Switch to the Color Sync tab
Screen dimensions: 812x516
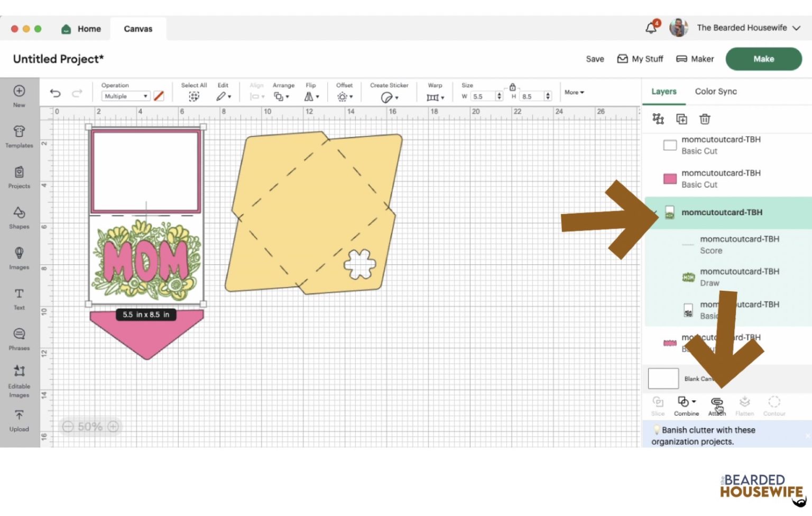pyautogui.click(x=715, y=91)
